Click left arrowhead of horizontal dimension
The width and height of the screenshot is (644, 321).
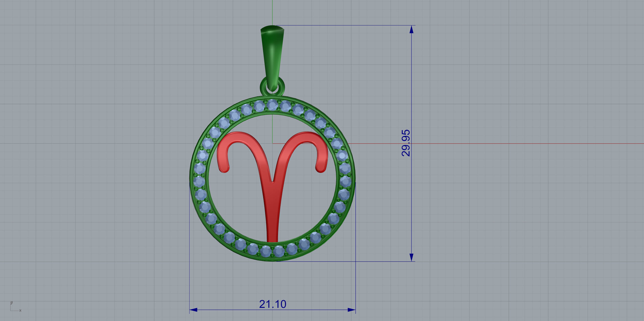(194, 310)
